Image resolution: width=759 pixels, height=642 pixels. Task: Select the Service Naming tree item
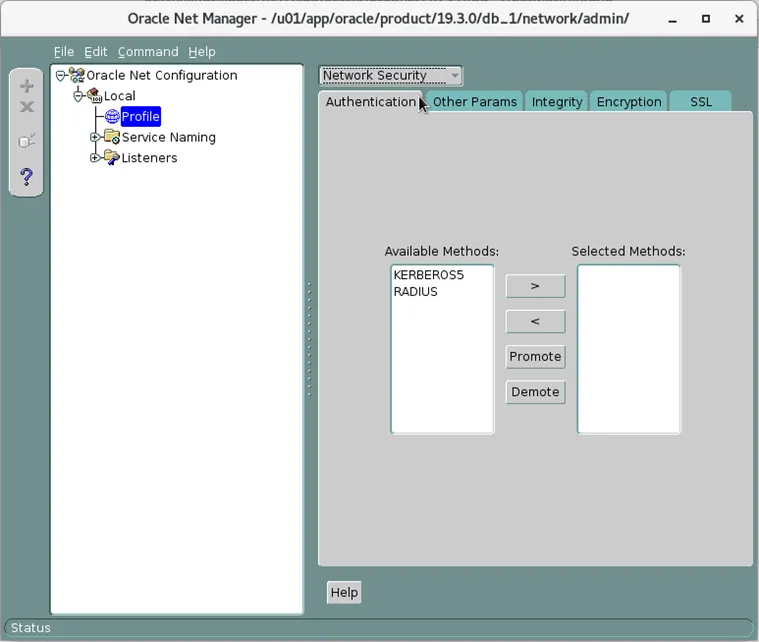pos(168,138)
